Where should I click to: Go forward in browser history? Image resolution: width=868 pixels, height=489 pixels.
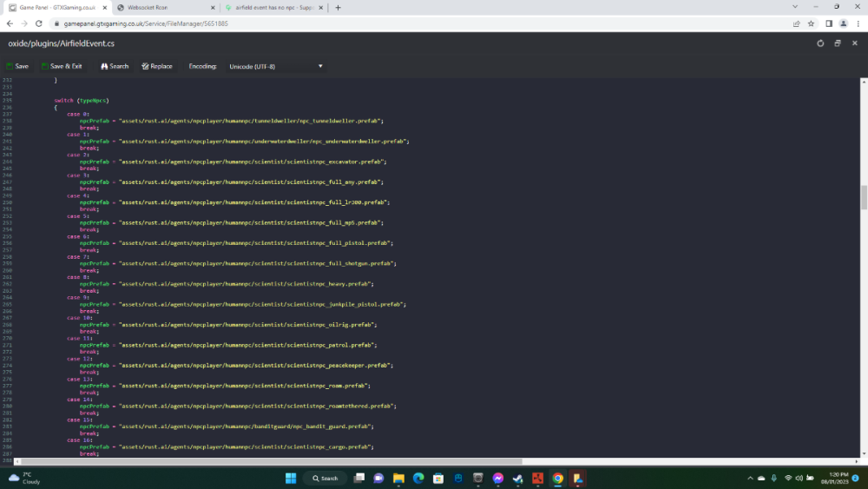click(x=24, y=23)
